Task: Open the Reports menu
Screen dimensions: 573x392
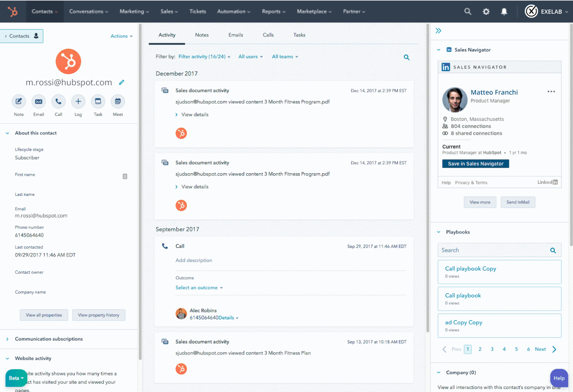Action: (x=274, y=11)
